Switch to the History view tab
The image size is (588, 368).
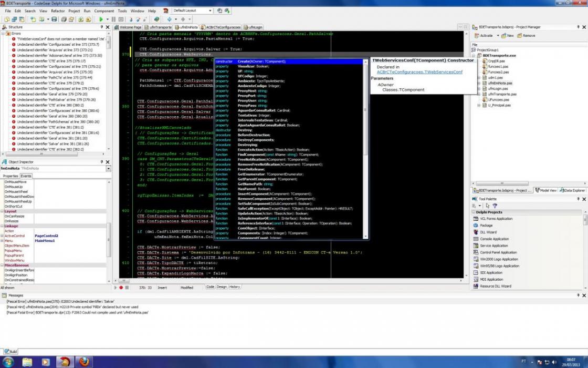[x=234, y=287]
